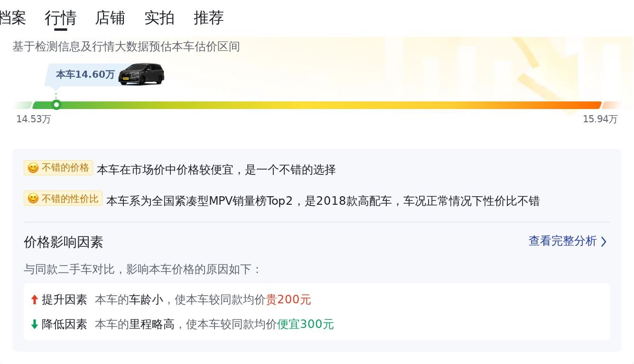Open the 档案 tab
Viewport: 634px width, 364px height.
pyautogui.click(x=12, y=18)
